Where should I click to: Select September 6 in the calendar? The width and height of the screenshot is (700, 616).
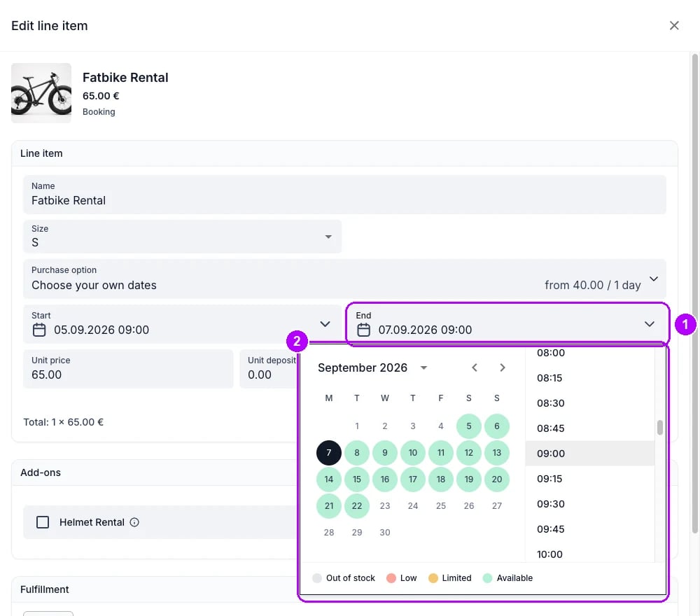point(496,426)
